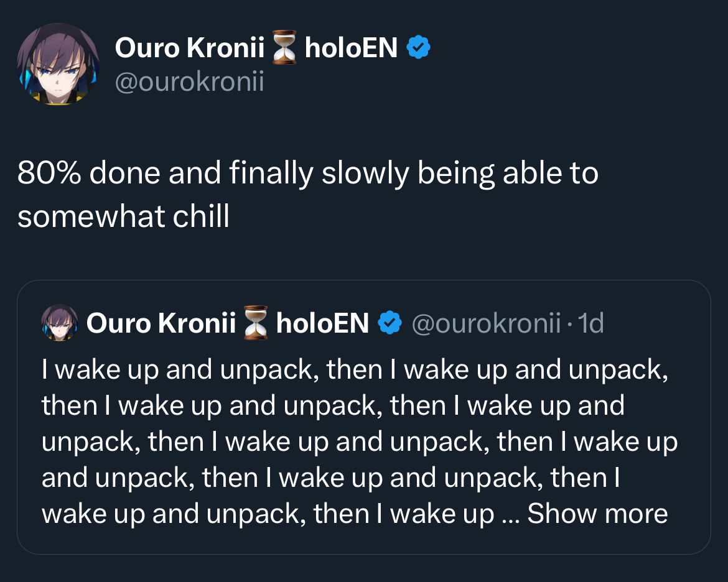728x582 pixels.
Task: Click holoEN in the quoted tweet header
Action: tap(323, 323)
